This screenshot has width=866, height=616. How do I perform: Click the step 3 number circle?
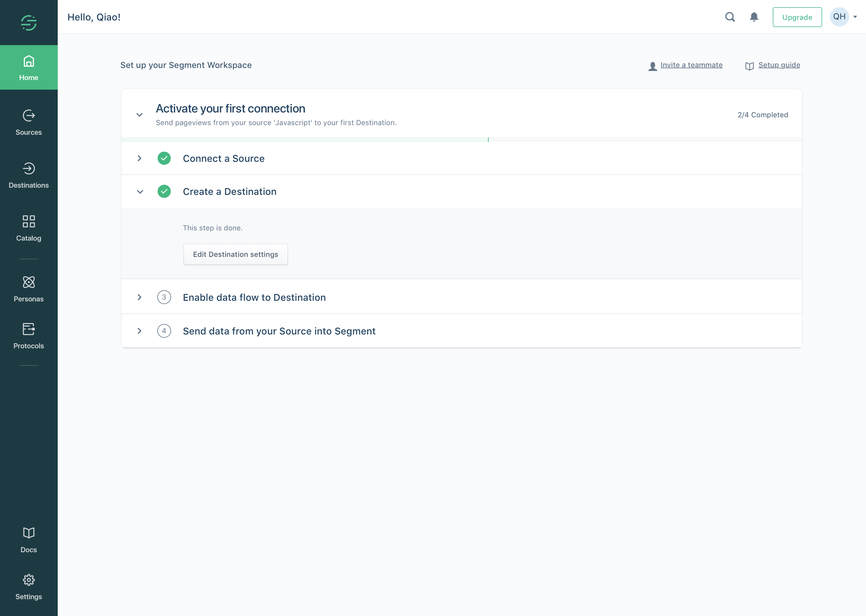coord(164,297)
